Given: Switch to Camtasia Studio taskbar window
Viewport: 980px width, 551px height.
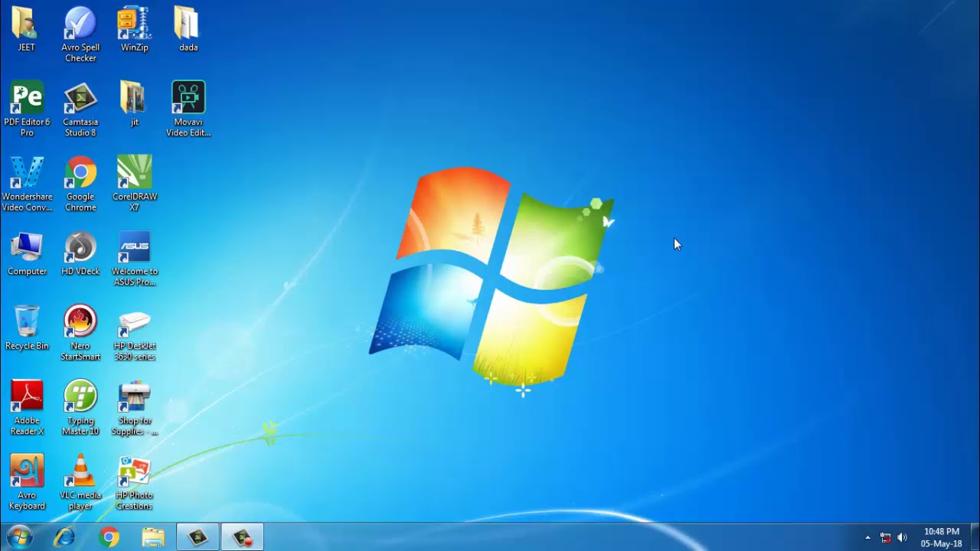Looking at the screenshot, I should tap(198, 537).
